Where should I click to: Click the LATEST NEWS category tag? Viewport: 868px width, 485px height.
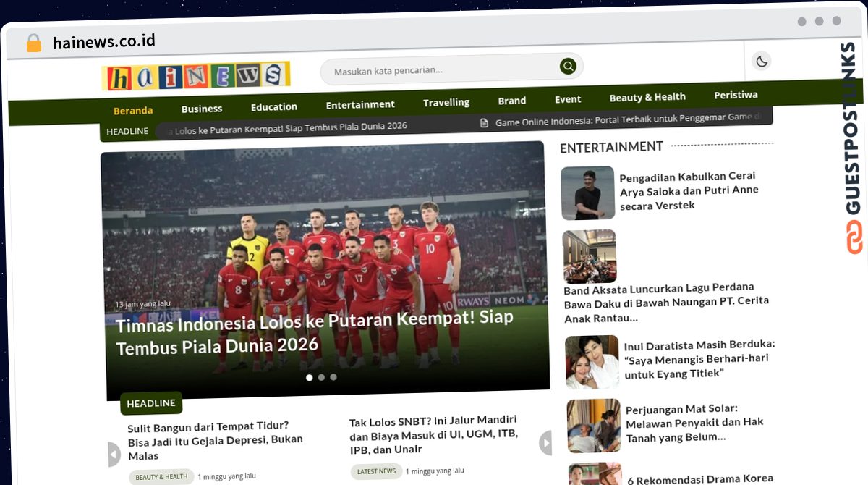pyautogui.click(x=377, y=471)
